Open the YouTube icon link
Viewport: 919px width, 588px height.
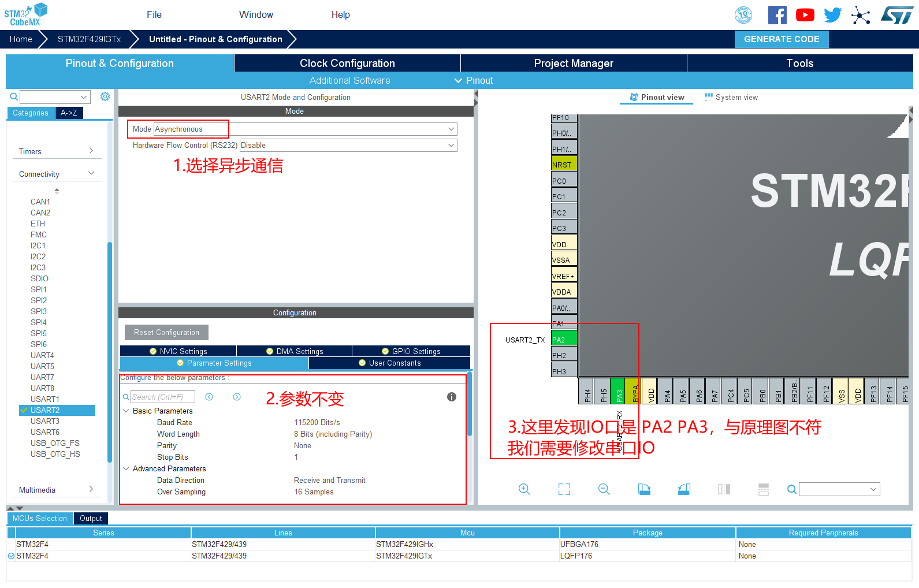805,15
